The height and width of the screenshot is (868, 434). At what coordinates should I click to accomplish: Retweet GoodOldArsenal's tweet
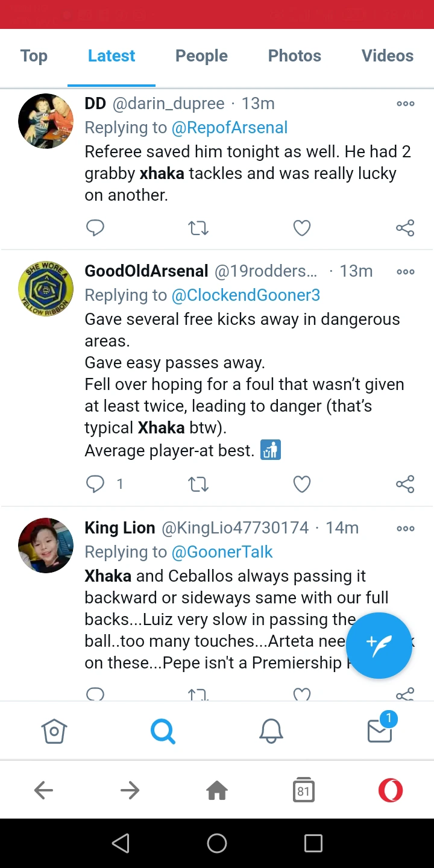pos(198,484)
